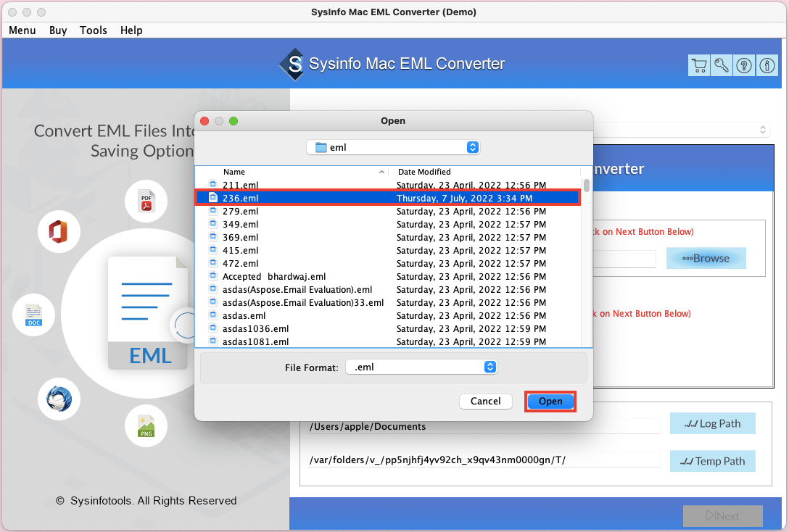789x532 pixels.
Task: Click the Thunderbird format icon
Action: [59, 399]
